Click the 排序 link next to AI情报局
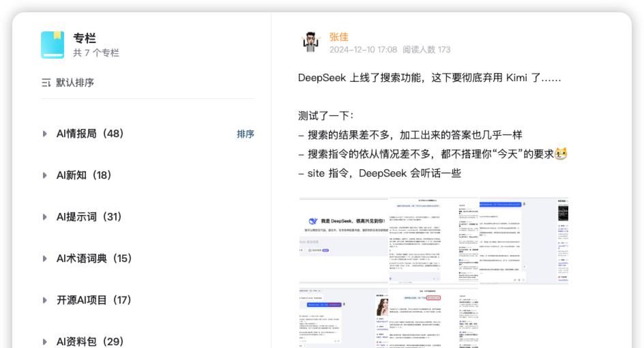The width and height of the screenshot is (644, 348). click(246, 134)
